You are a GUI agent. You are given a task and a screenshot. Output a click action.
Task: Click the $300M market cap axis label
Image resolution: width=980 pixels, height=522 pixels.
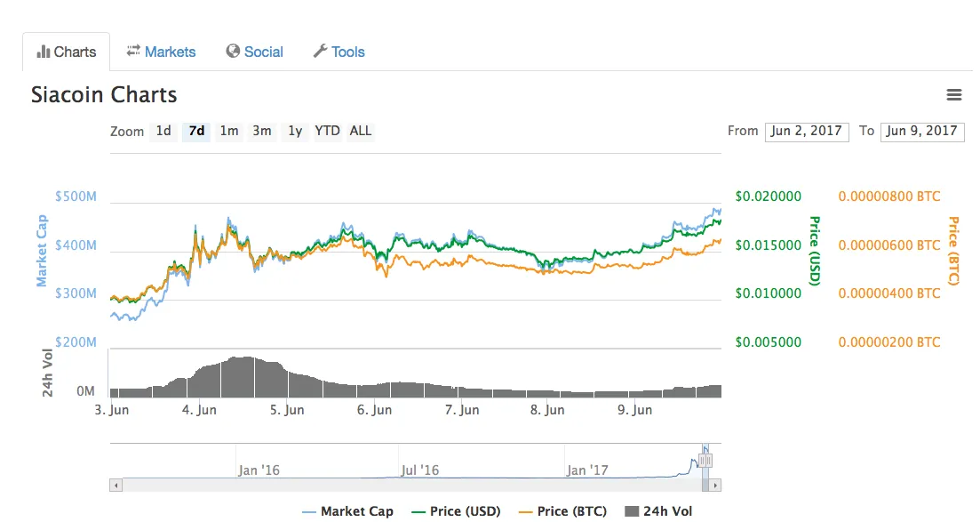coord(76,293)
